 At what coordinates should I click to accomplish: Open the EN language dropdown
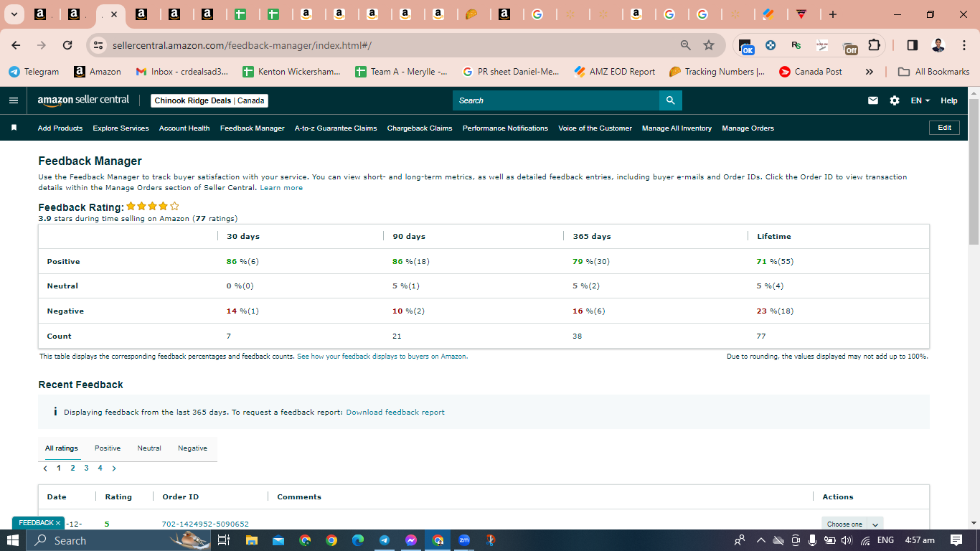920,100
